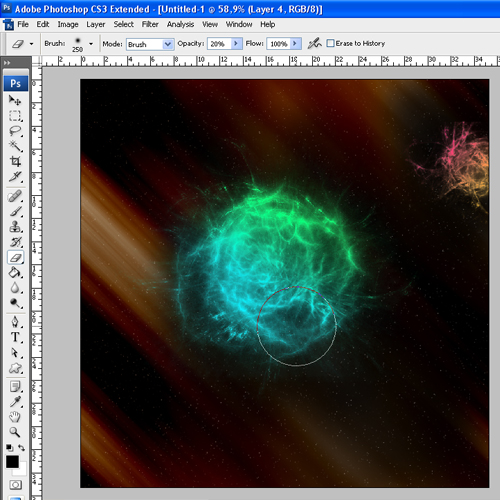This screenshot has height=500, width=500.
Task: Select the Eyedropper tool
Action: [x=15, y=402]
